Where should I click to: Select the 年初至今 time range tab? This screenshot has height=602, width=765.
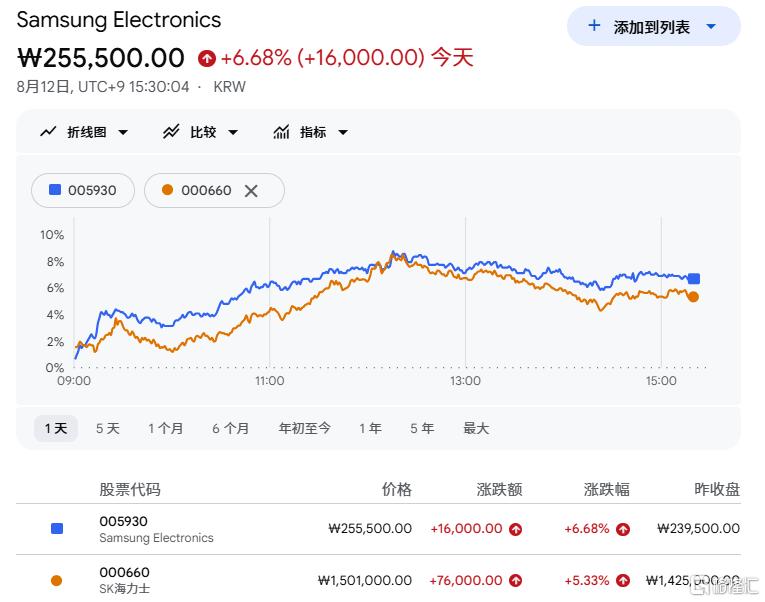(304, 428)
